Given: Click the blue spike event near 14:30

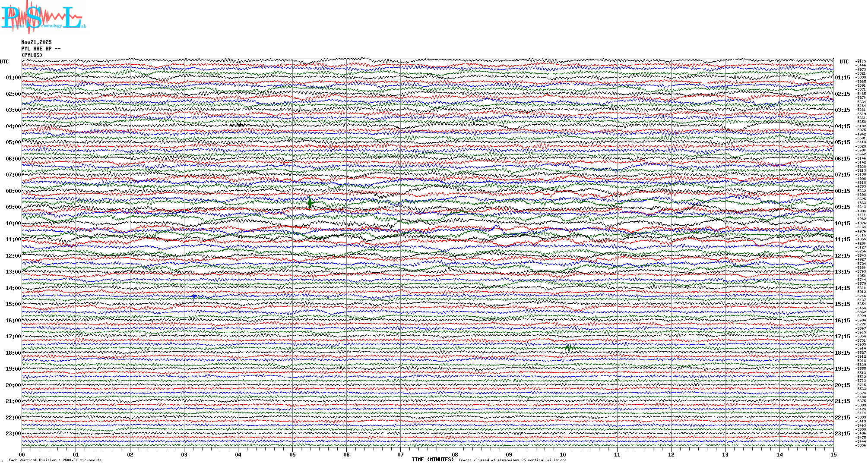Looking at the screenshot, I should coord(194,296).
